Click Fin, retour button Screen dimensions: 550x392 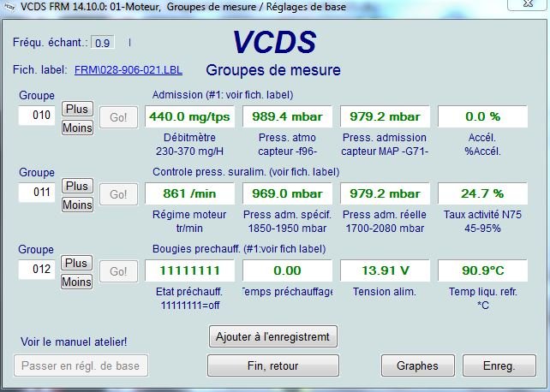[273, 365]
